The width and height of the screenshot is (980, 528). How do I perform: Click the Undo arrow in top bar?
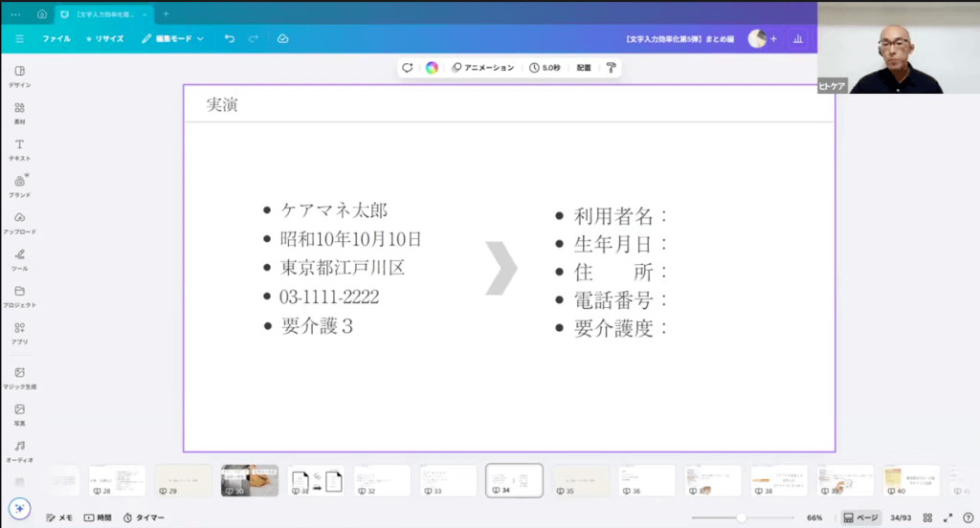point(230,39)
